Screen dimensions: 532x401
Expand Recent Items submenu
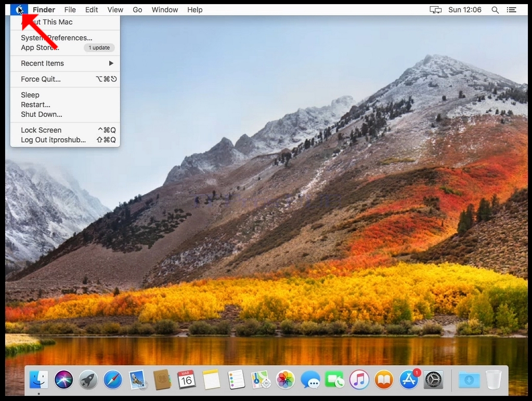pyautogui.click(x=65, y=63)
